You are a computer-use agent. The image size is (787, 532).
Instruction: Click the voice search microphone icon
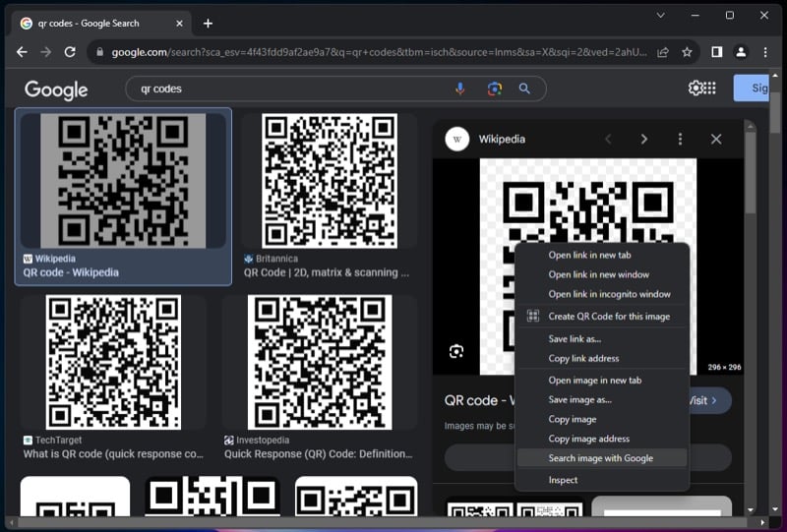click(x=459, y=89)
